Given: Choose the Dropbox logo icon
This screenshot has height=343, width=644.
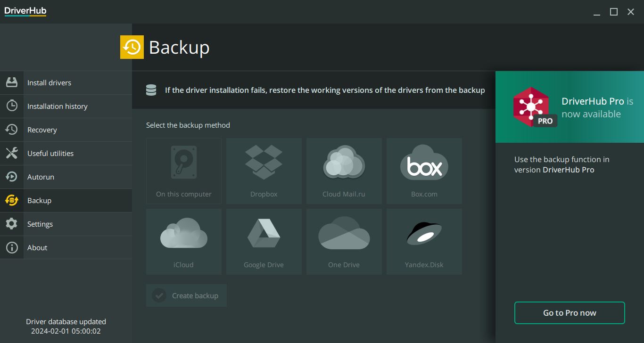Looking at the screenshot, I should point(264,162).
